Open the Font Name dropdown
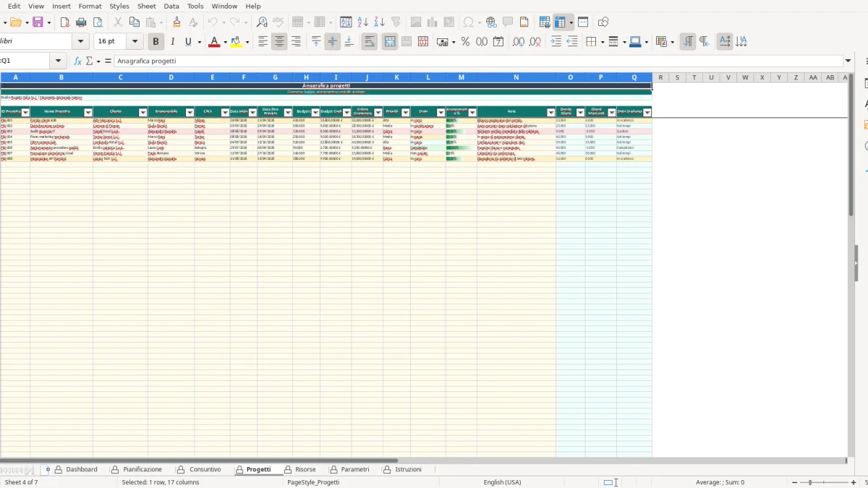868x488 pixels. pyautogui.click(x=81, y=42)
